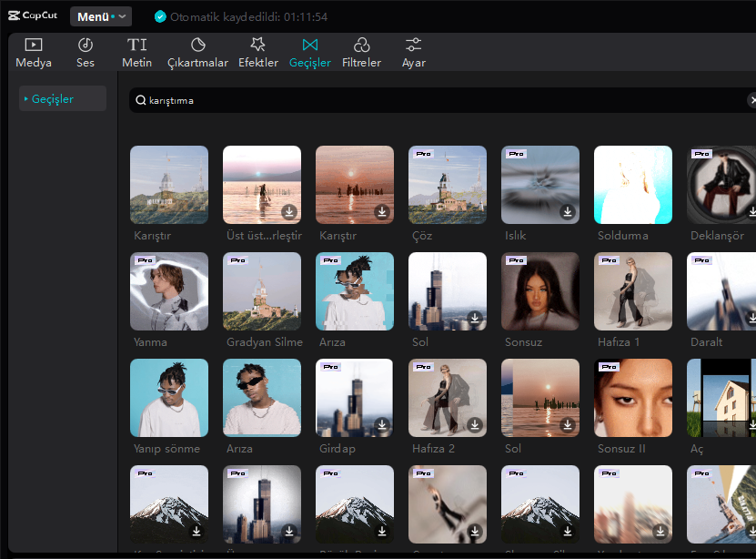Open the Efektler panel

pyautogui.click(x=257, y=53)
